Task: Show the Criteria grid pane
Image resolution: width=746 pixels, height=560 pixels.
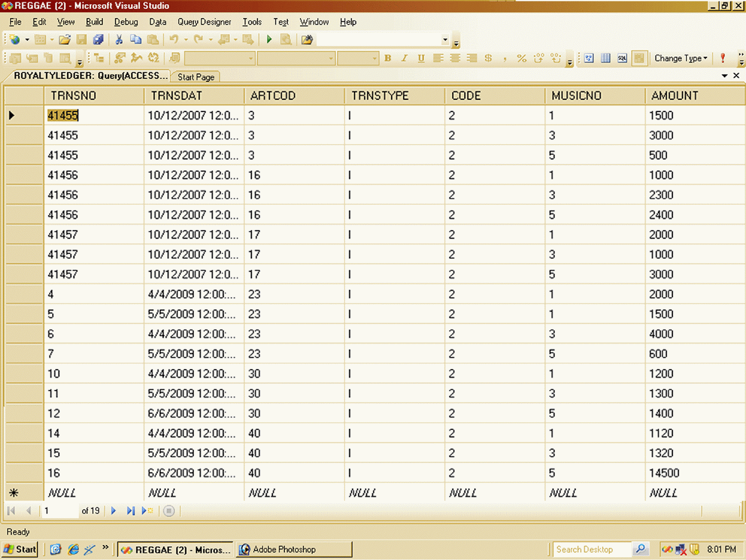Action: pyautogui.click(x=606, y=58)
